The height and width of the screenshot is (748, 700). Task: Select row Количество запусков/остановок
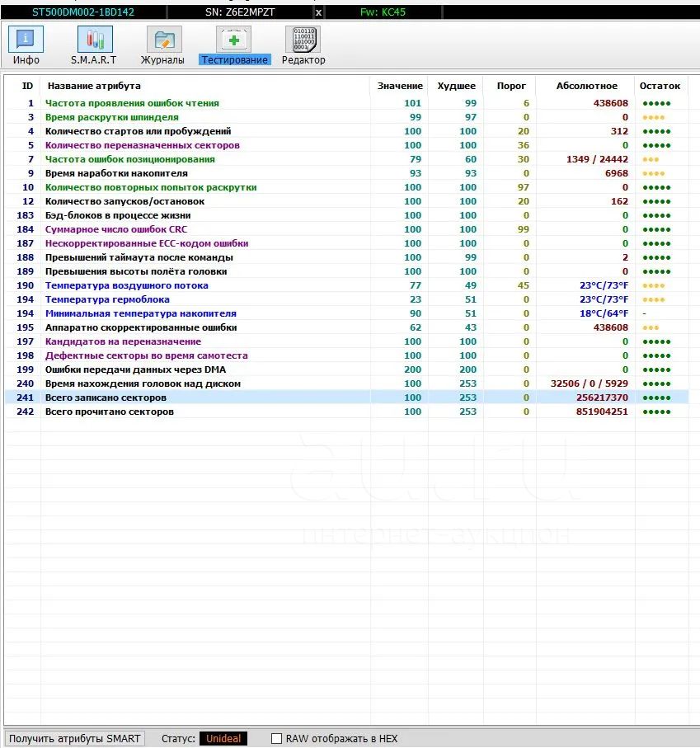click(x=346, y=201)
